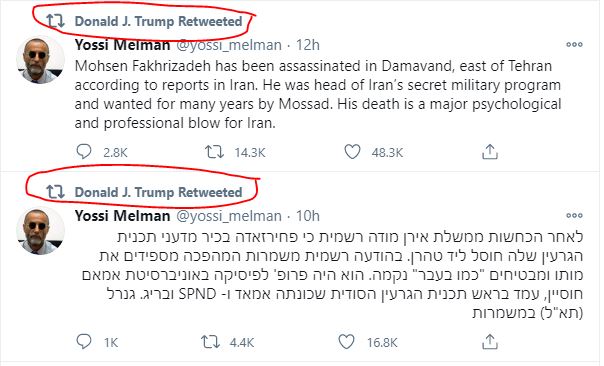This screenshot has height=366, width=604.
Task: Retweet the Hebrew tweet with 4.4K retweets
Action: 210,342
